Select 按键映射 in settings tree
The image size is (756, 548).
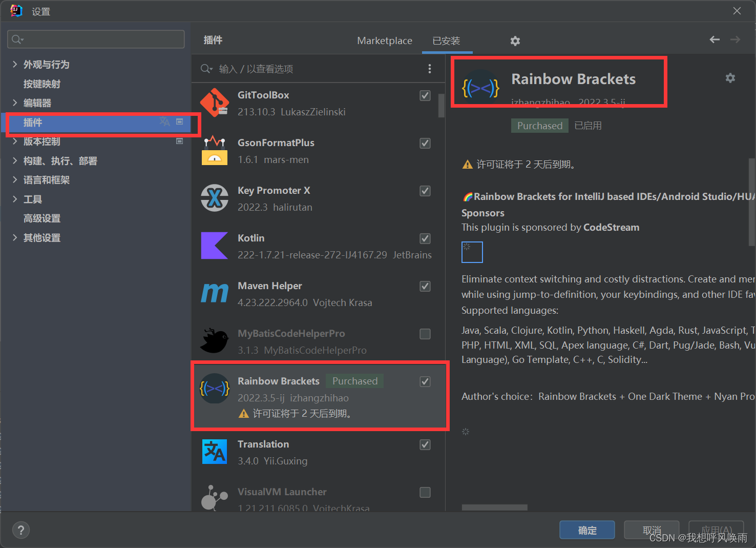[x=42, y=84]
